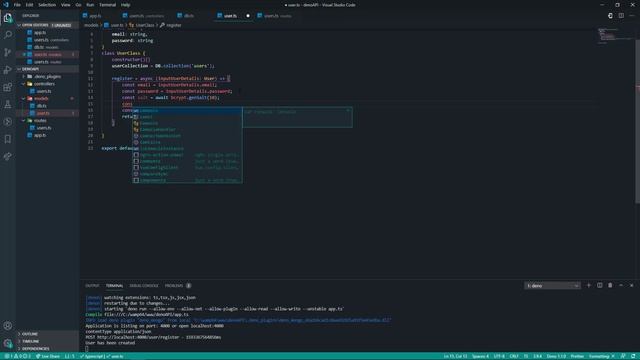Image resolution: width=640 pixels, height=360 pixels.
Task: Open the Live Share icon in the activity bar
Action: [8, 156]
